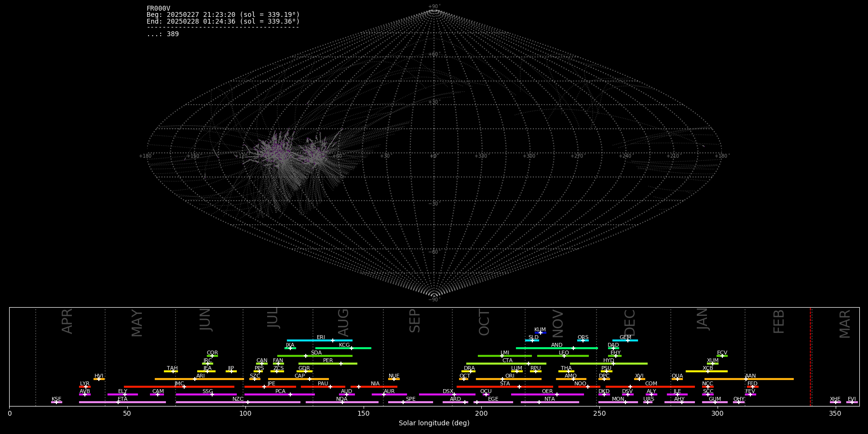The width and height of the screenshot is (868, 434).
Task: Select the CTA shower label
Action: pos(507,361)
